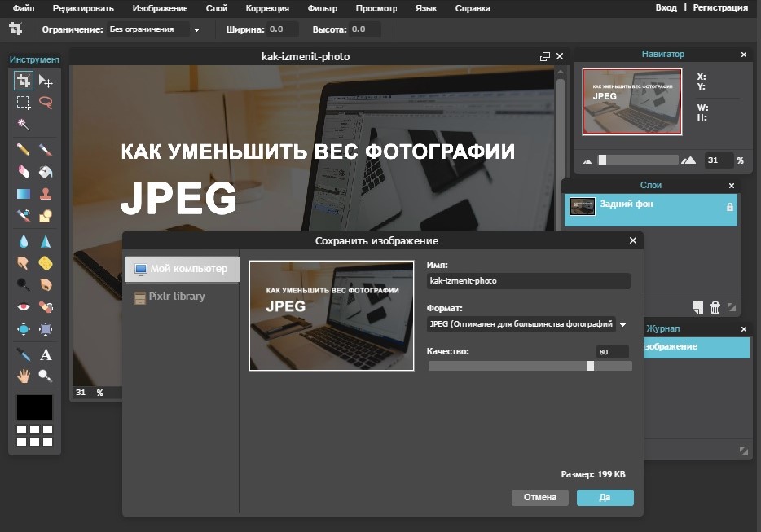This screenshot has height=532, width=761.
Task: Select the Dodge tool
Action: pos(24,285)
